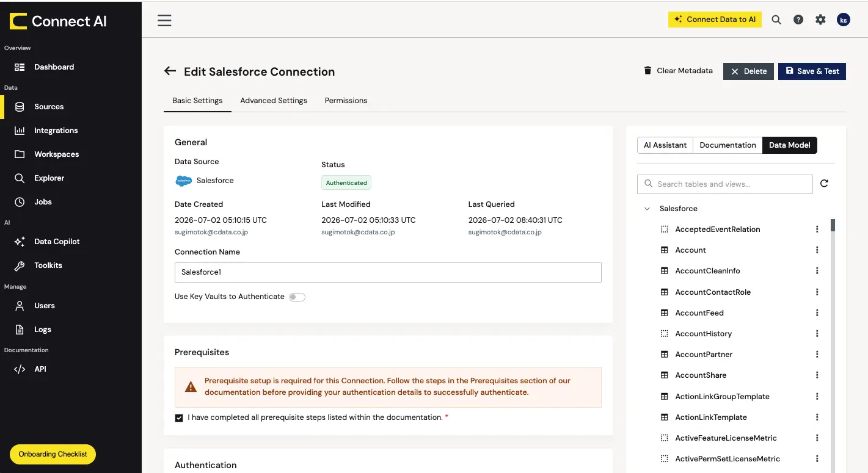The height and width of the screenshot is (473, 868).
Task: Click the data model list scrollbar
Action: [833, 225]
